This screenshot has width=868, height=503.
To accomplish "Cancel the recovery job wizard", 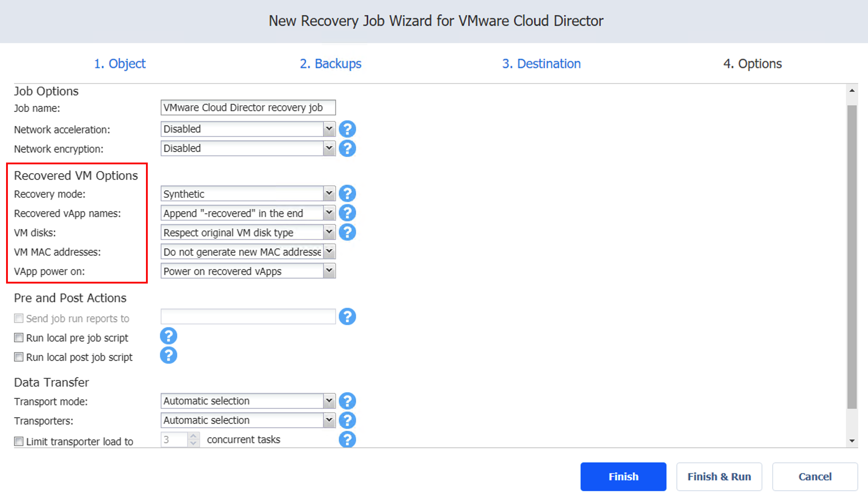I will [x=815, y=477].
